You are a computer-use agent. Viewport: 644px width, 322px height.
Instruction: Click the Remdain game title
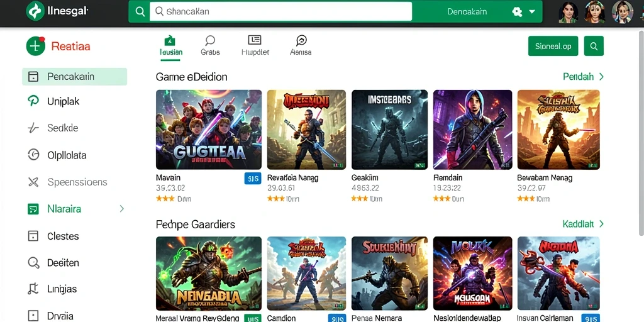[x=448, y=178]
